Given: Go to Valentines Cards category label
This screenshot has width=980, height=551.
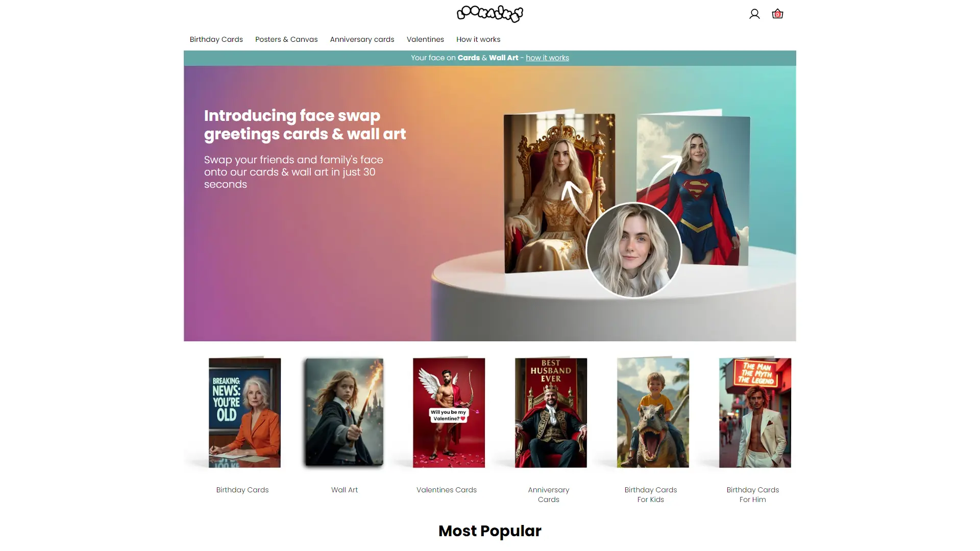Looking at the screenshot, I should (447, 490).
